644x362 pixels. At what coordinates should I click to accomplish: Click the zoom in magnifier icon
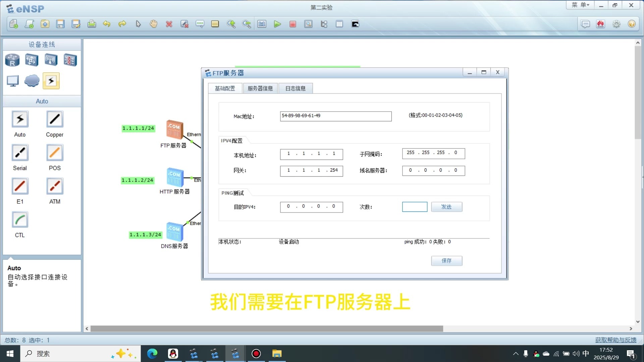coord(231,24)
